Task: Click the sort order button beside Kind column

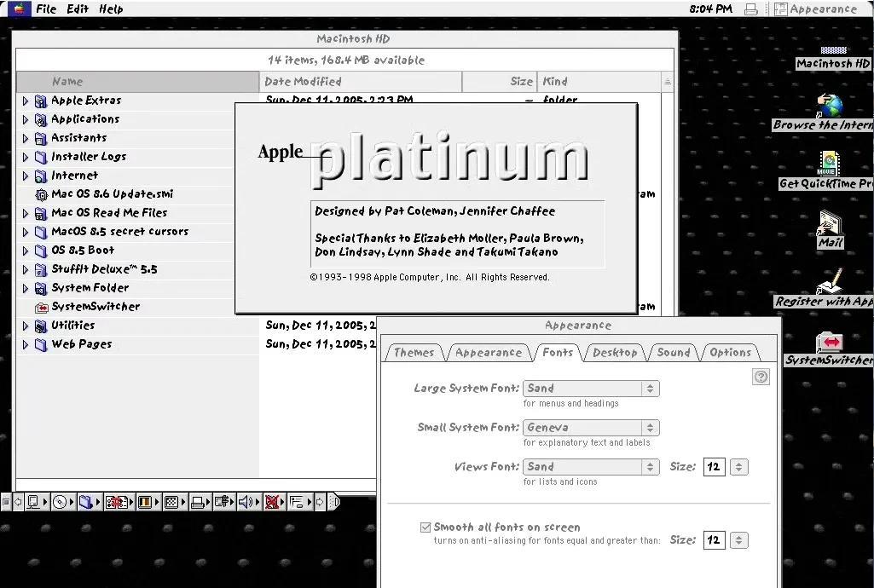Action: (x=668, y=82)
